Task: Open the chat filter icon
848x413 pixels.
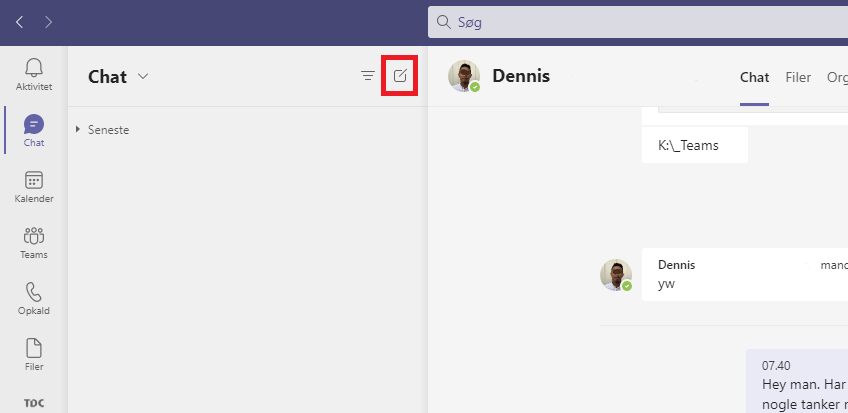Action: point(368,76)
